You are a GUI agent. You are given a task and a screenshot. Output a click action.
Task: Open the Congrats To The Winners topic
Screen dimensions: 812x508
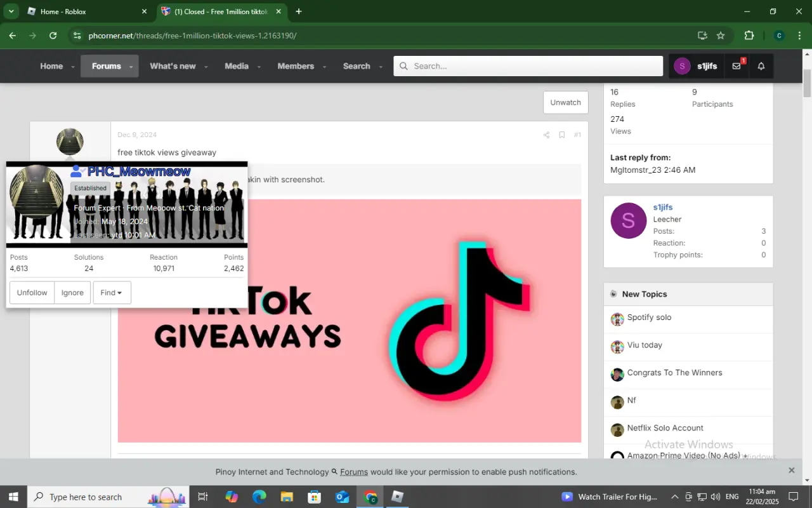pos(674,373)
